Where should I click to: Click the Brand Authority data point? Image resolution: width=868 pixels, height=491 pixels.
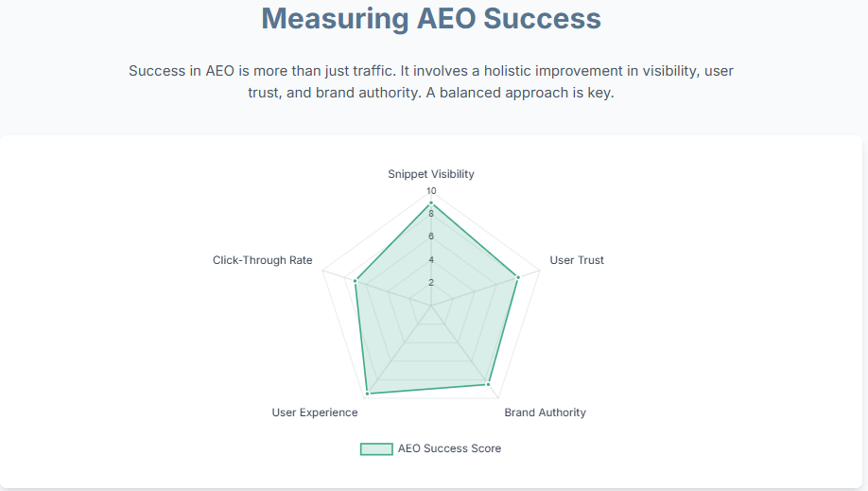tap(488, 384)
